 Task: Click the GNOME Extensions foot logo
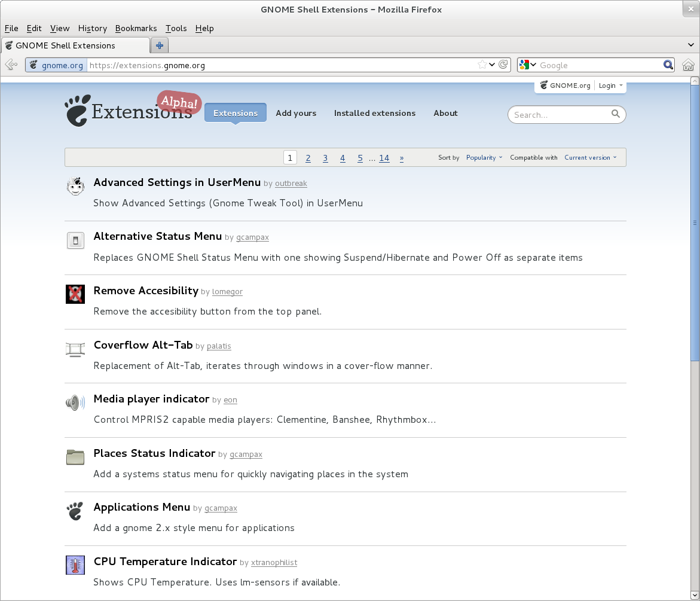click(77, 111)
